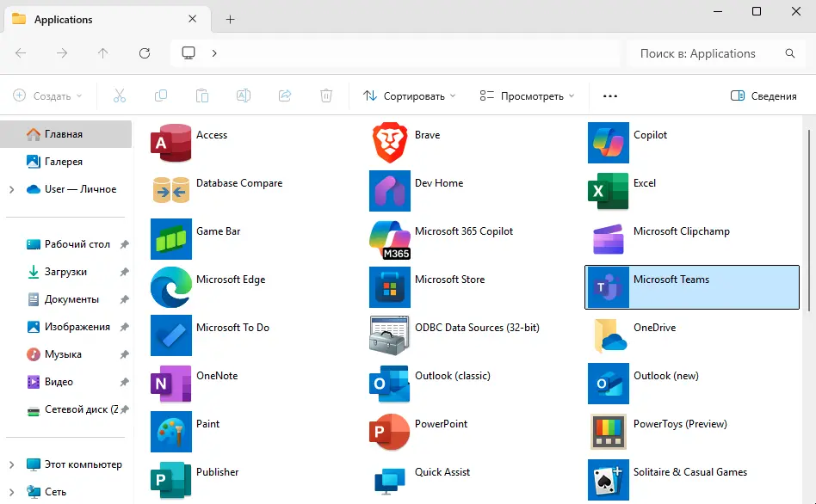Click the Paint application icon
816x504 pixels.
(x=171, y=432)
